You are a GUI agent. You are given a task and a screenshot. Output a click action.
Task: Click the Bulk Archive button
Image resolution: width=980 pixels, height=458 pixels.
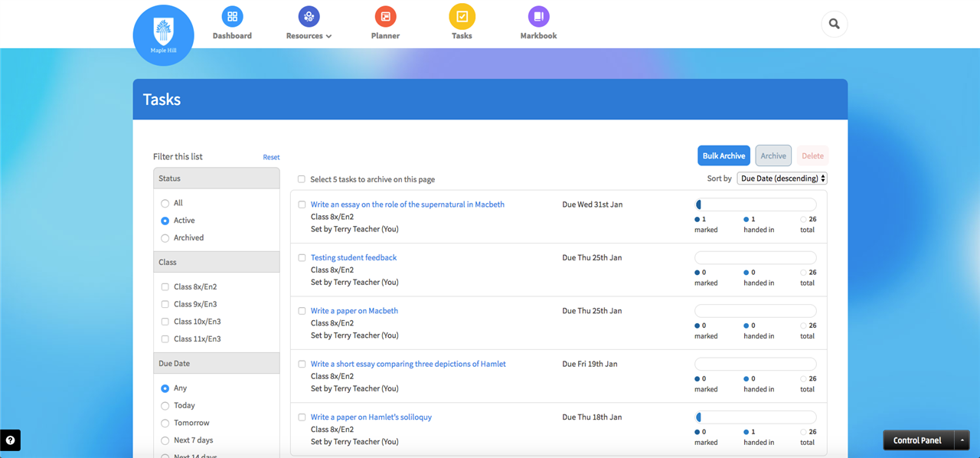[724, 155]
